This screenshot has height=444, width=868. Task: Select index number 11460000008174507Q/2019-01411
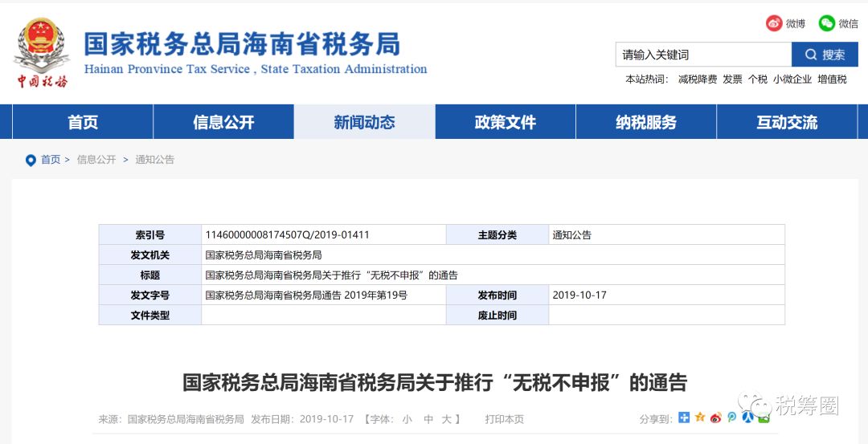287,235
